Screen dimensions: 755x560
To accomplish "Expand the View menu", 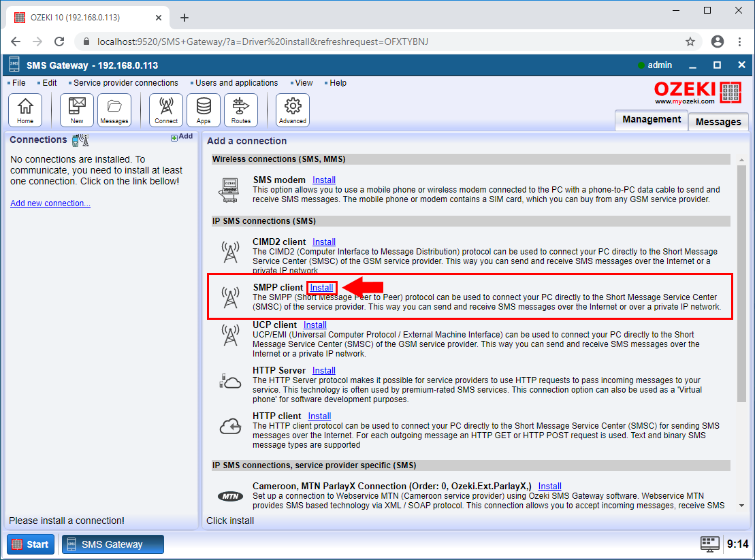I will [x=304, y=83].
